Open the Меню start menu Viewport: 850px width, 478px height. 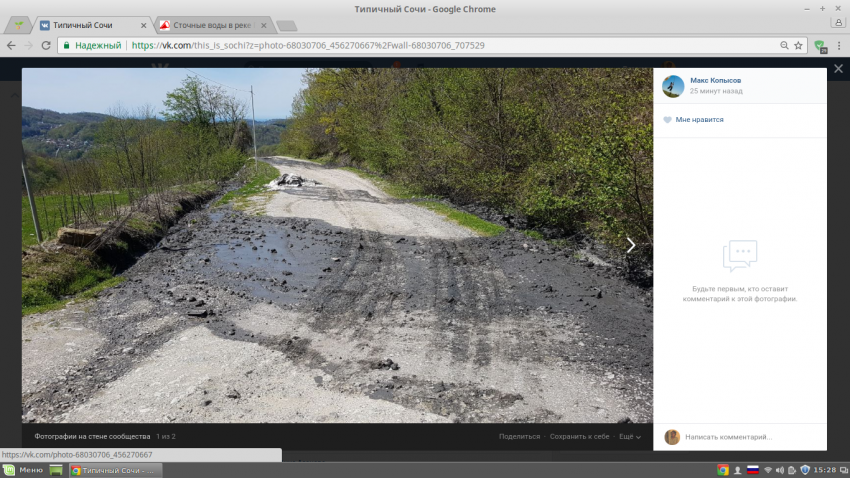click(23, 470)
